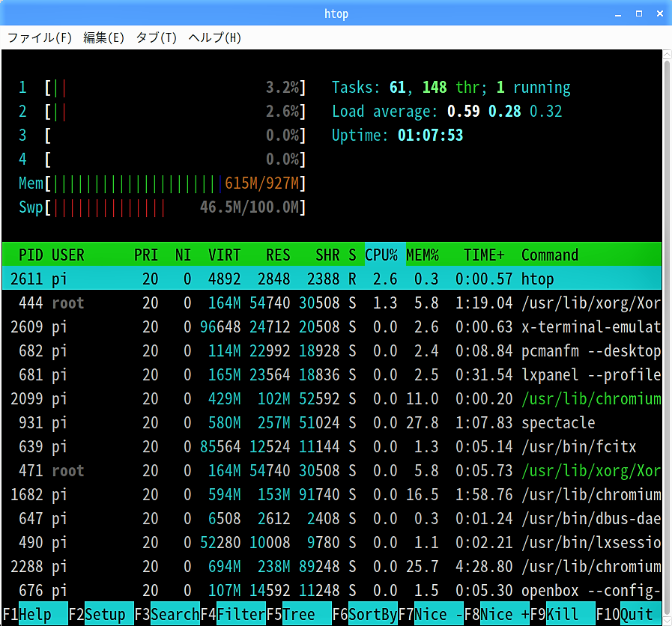The height and width of the screenshot is (626, 672).
Task: Minimize the htop window
Action: coord(617,13)
